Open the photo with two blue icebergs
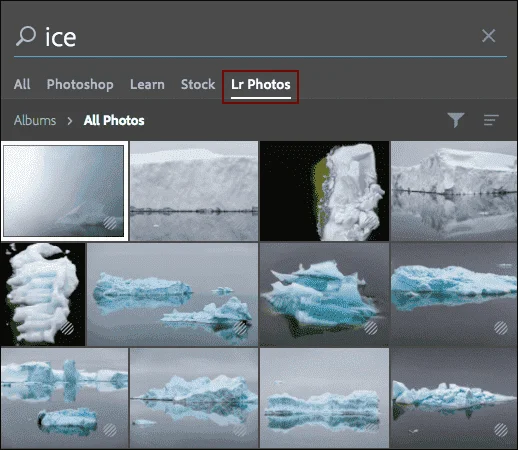Screen dimensions: 518x450 click(x=172, y=294)
